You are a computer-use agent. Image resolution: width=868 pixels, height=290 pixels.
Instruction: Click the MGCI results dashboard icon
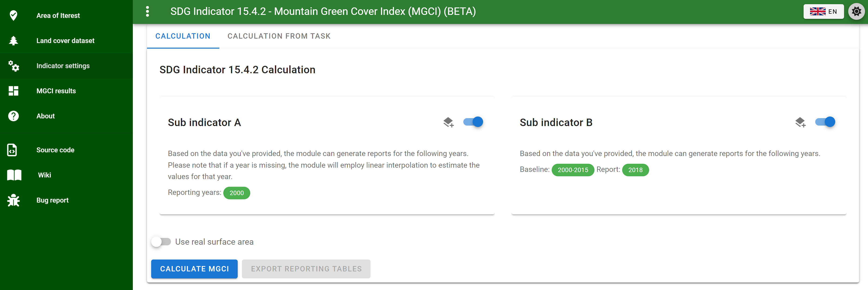click(13, 91)
